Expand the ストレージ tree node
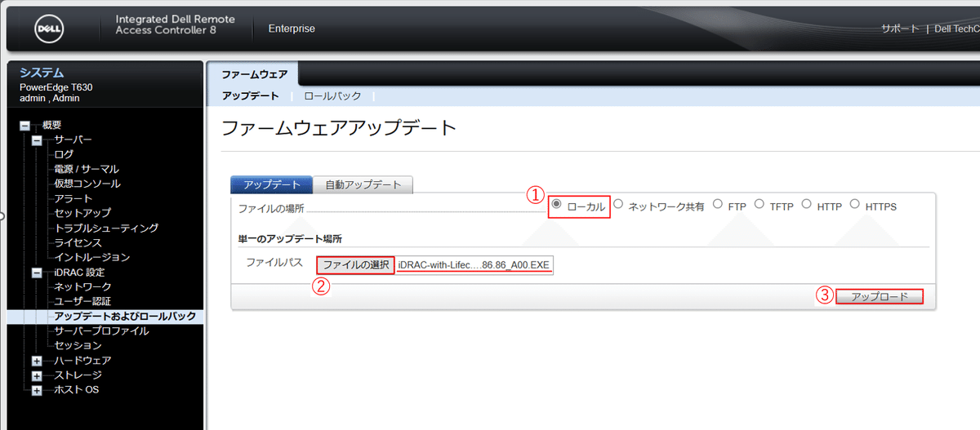Viewport: 980px width, 430px height. pyautogui.click(x=37, y=375)
